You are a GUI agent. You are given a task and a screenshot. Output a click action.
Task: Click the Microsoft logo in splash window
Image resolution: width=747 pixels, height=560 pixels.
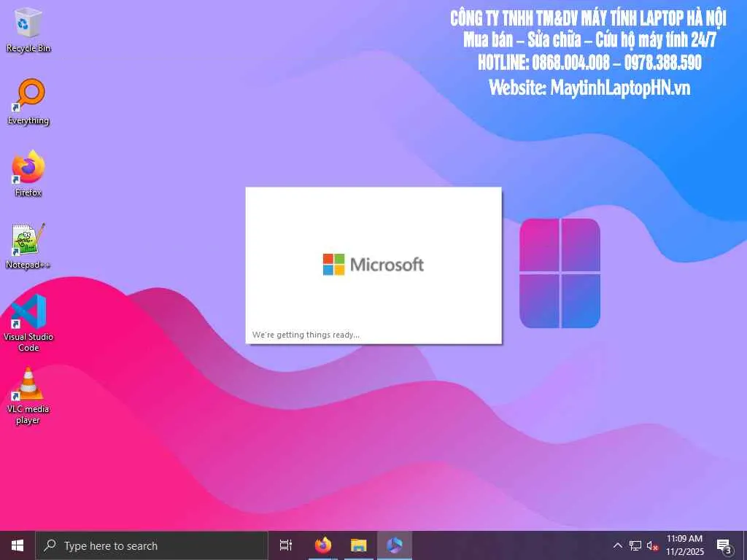click(373, 264)
